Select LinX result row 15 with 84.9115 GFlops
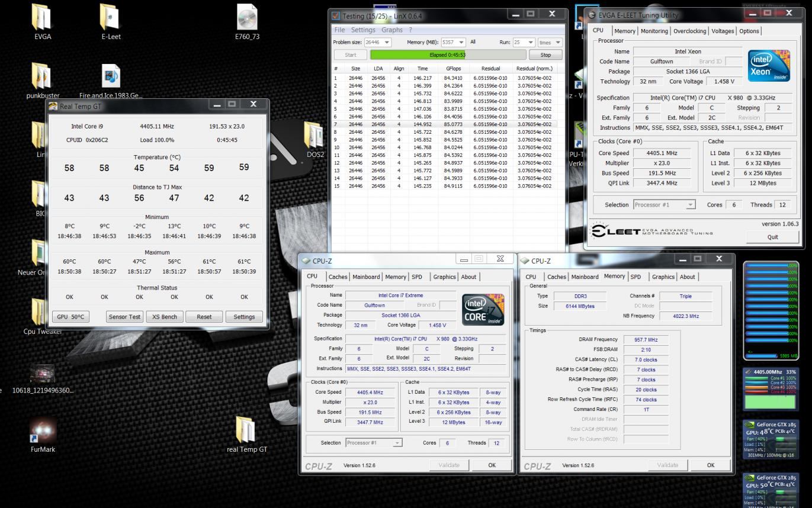This screenshot has height=508, width=812. coord(444,186)
